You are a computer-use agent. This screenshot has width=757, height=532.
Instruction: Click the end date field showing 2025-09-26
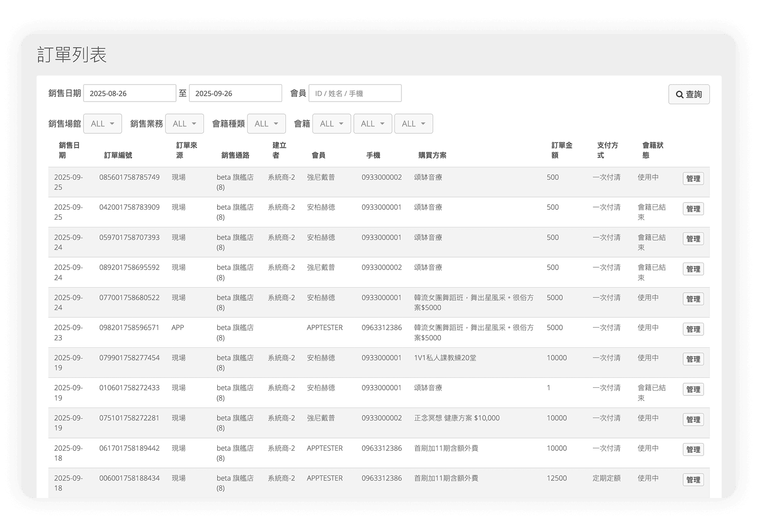click(235, 93)
